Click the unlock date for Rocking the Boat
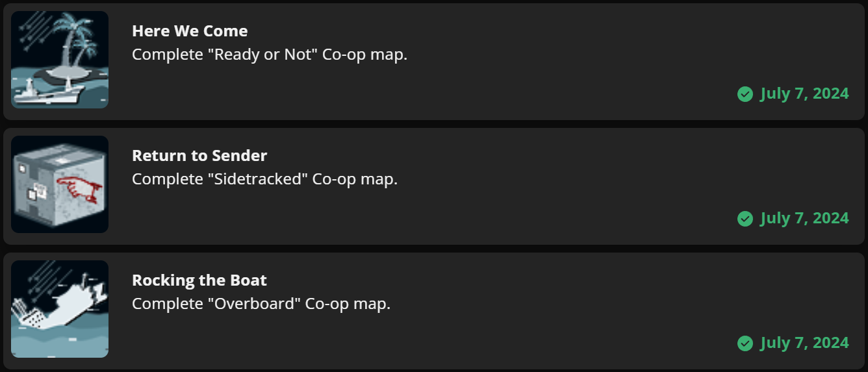This screenshot has width=868, height=372. [804, 343]
